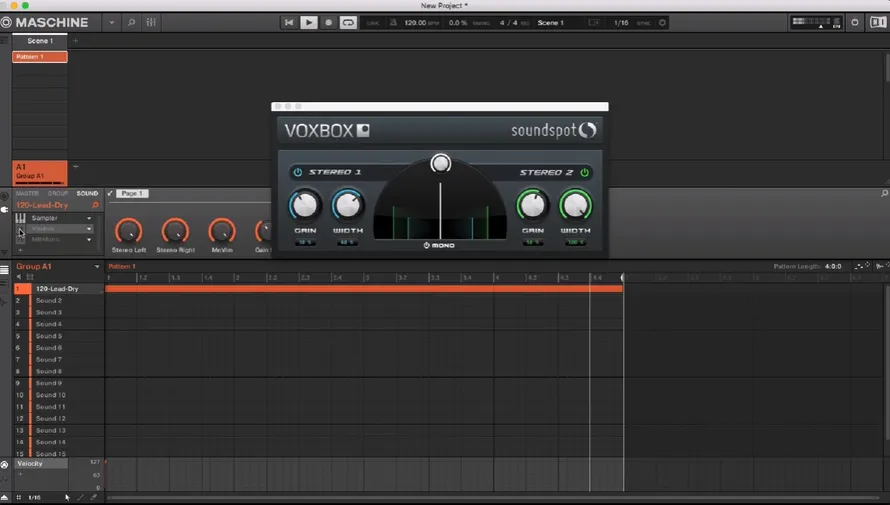The image size is (890, 505).
Task: Select the Page 1 parameter tab
Action: click(132, 193)
